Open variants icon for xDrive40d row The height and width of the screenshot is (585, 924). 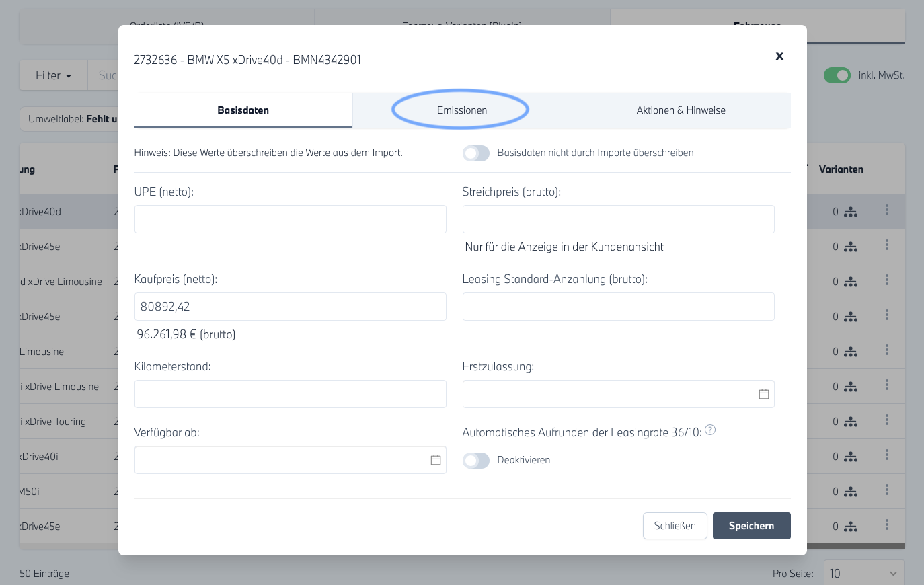pos(851,212)
